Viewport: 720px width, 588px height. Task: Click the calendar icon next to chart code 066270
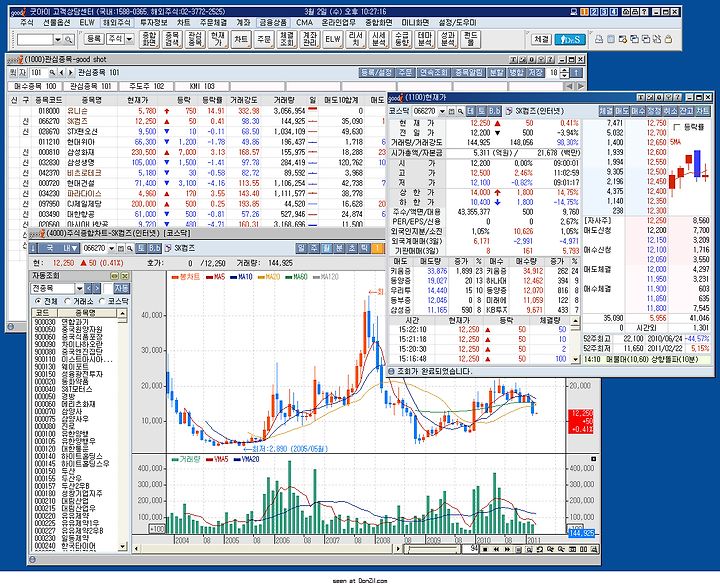pyautogui.click(x=121, y=248)
